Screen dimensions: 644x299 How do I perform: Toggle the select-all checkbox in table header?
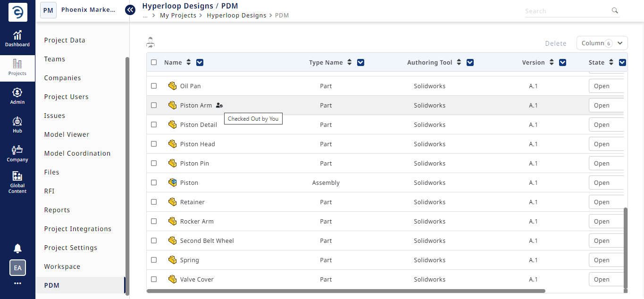pos(154,62)
